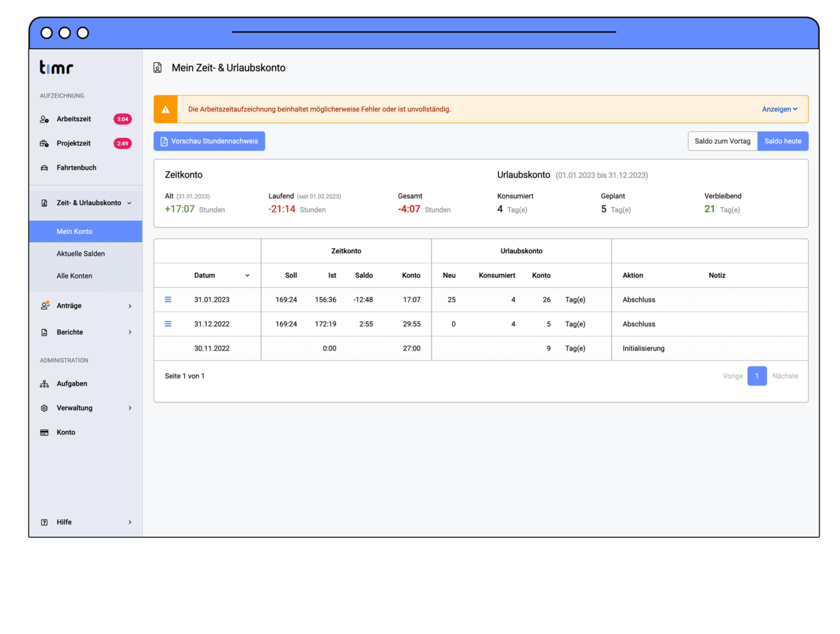The image size is (840, 634).
Task: Click the 172:19 Ist value
Action: pyautogui.click(x=326, y=324)
